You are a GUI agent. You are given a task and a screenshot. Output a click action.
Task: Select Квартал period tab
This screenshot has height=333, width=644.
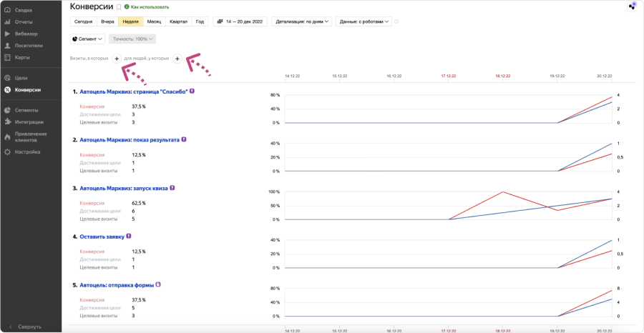point(179,21)
